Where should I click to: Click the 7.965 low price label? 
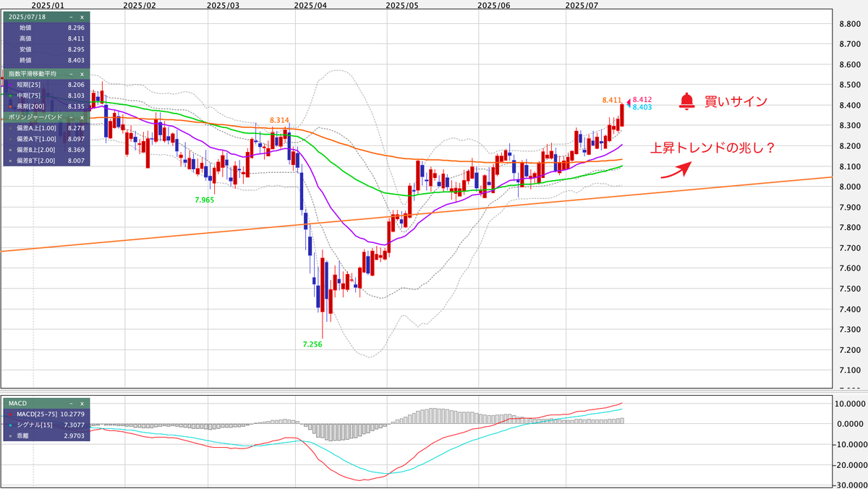point(205,199)
